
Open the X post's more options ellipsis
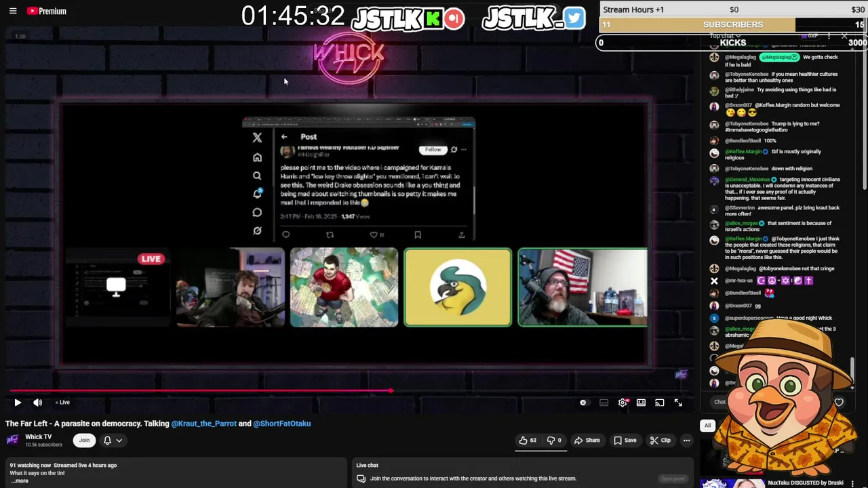[x=465, y=150]
